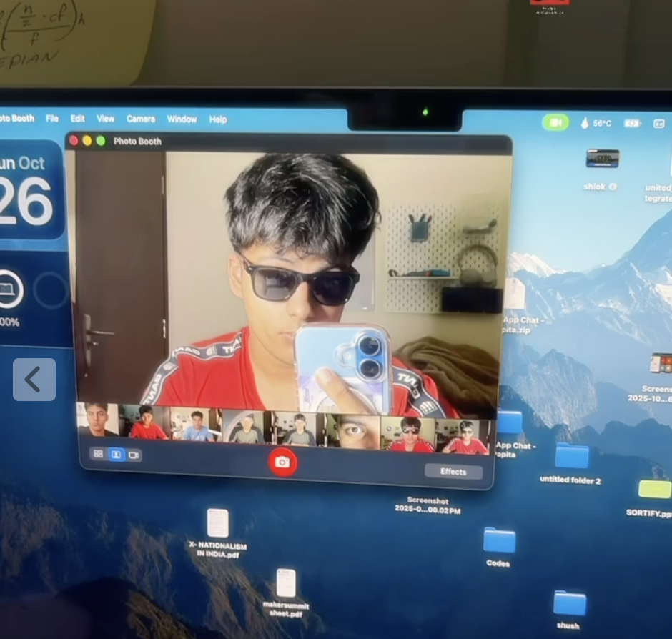Open the Edit menu
Image resolution: width=672 pixels, height=639 pixels.
click(x=77, y=119)
